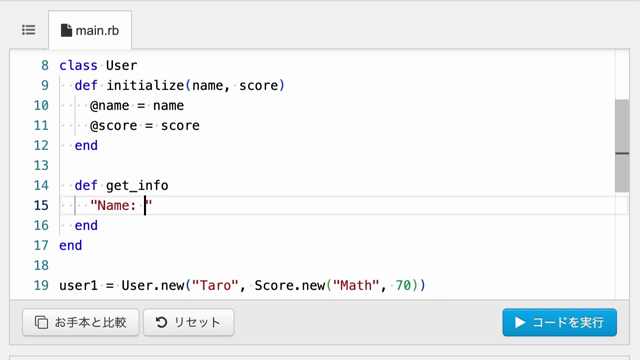Click line number 8 in gutter
The image size is (640, 360).
coord(44,65)
